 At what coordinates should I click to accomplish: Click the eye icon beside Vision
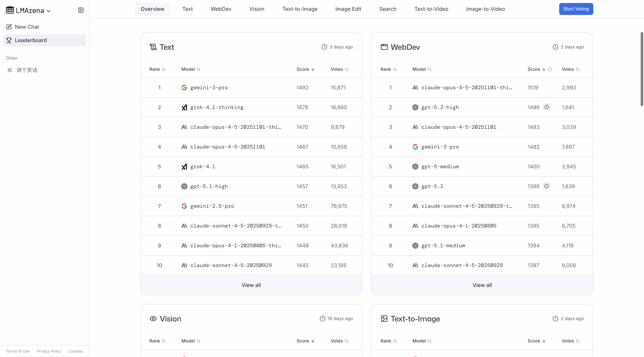[x=153, y=318]
